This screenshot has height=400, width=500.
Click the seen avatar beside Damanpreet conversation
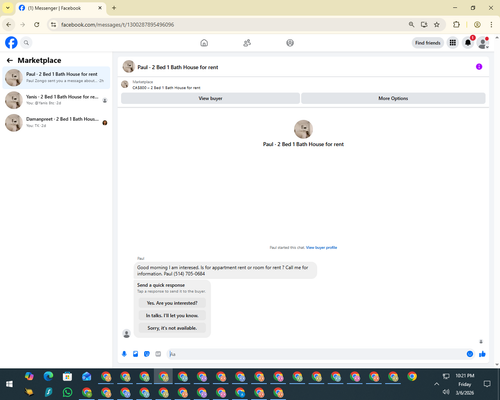click(105, 123)
